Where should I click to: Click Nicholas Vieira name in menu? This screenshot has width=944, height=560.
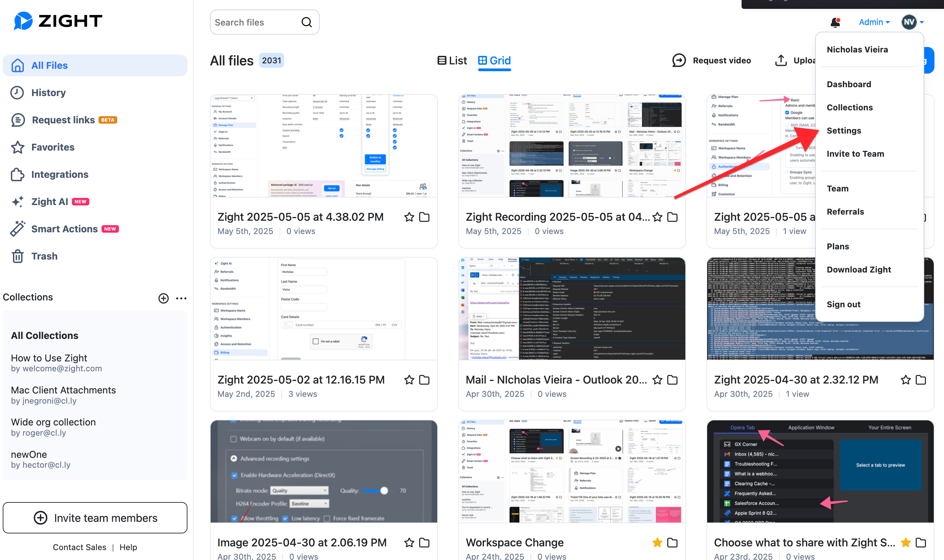click(857, 49)
